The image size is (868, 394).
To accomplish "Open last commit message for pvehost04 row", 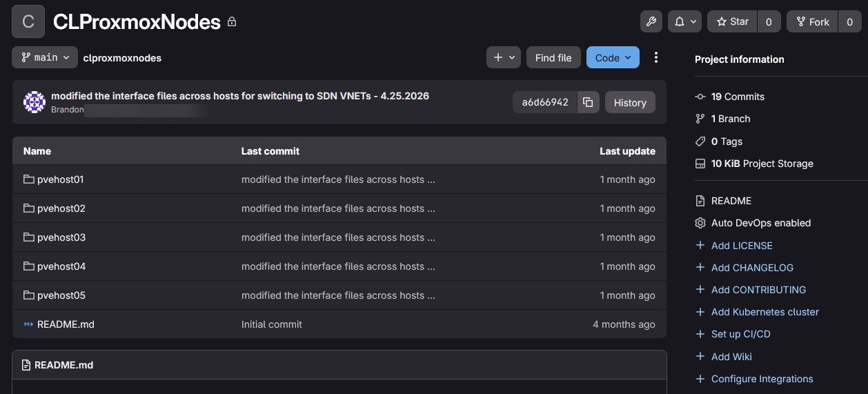I will [338, 266].
